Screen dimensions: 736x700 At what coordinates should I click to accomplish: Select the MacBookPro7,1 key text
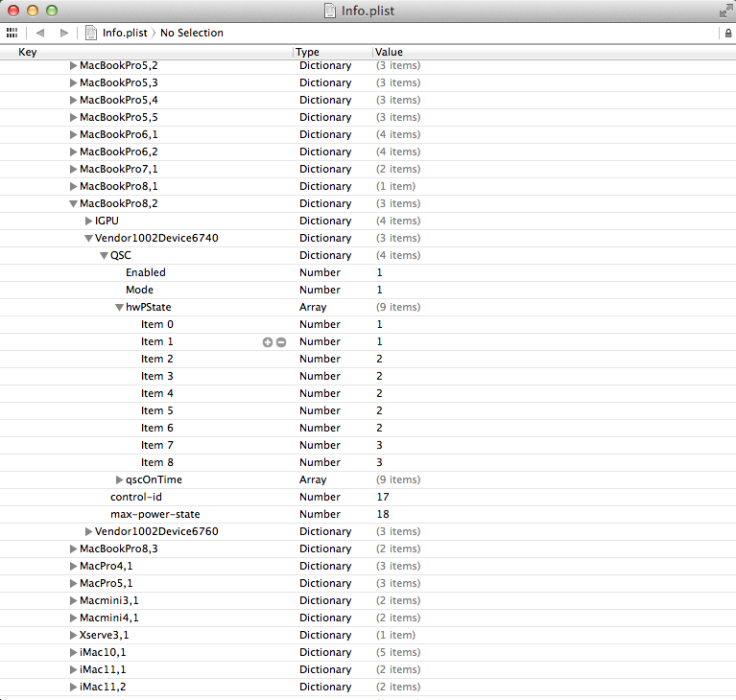(x=119, y=169)
